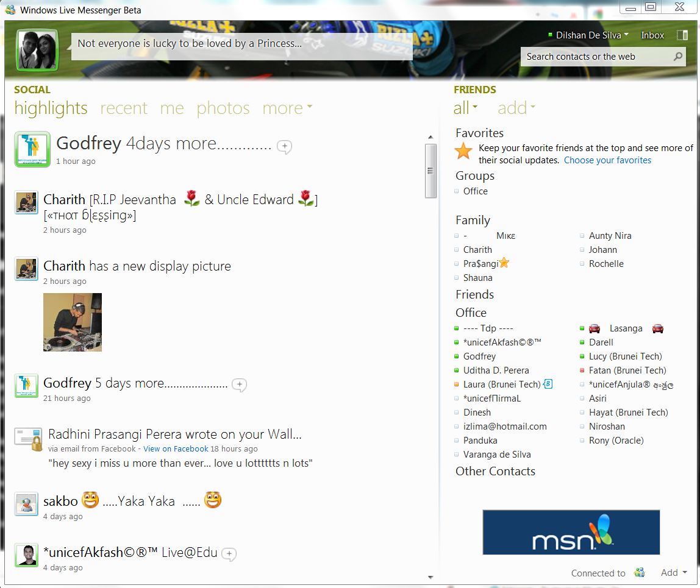Image resolution: width=700 pixels, height=588 pixels.
Task: Click 'View on Facebook' link
Action: (176, 449)
